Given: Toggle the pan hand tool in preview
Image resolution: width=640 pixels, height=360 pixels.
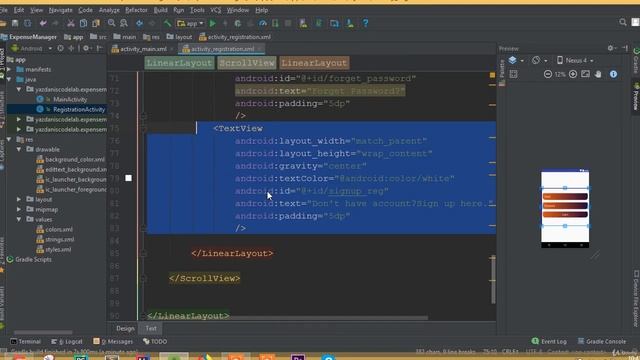Looking at the screenshot, I should point(598,74).
